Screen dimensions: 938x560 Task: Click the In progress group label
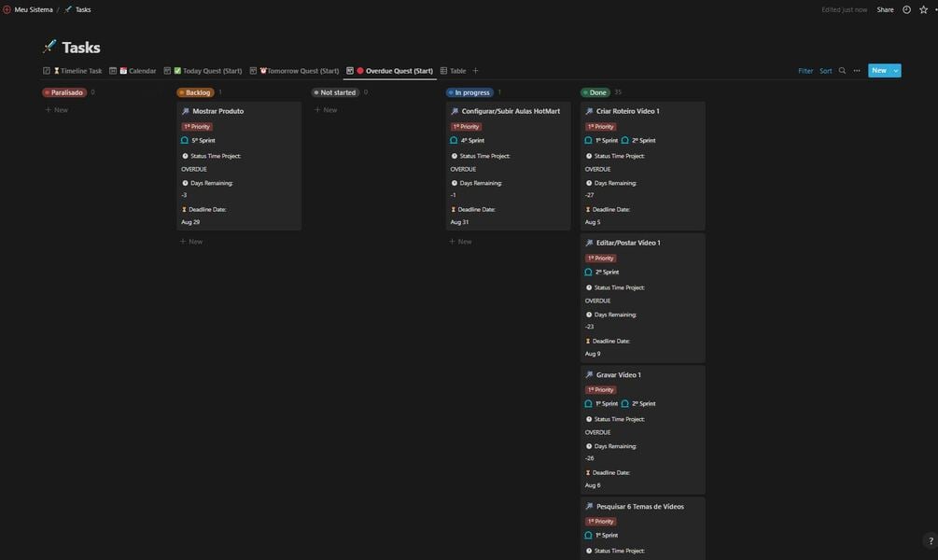click(469, 92)
